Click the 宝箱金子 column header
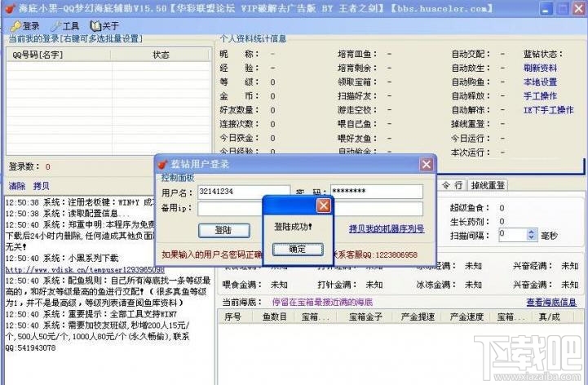588x385 pixels. pos(365,316)
